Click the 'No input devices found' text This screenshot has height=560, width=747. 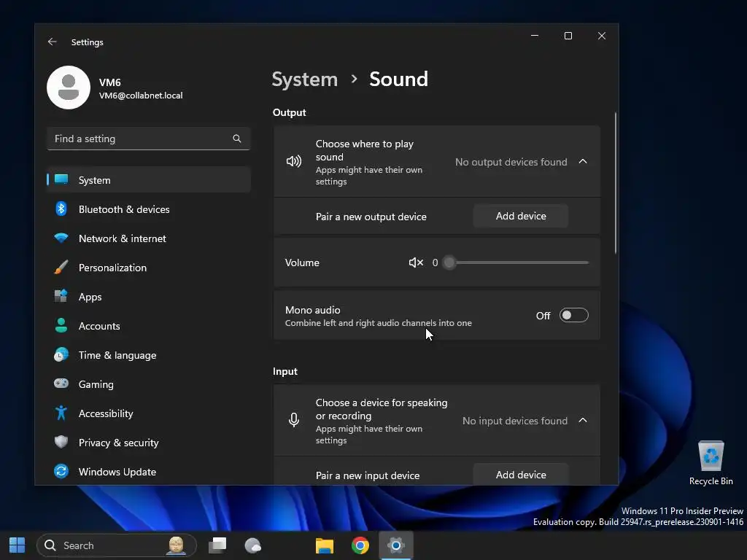coord(514,421)
